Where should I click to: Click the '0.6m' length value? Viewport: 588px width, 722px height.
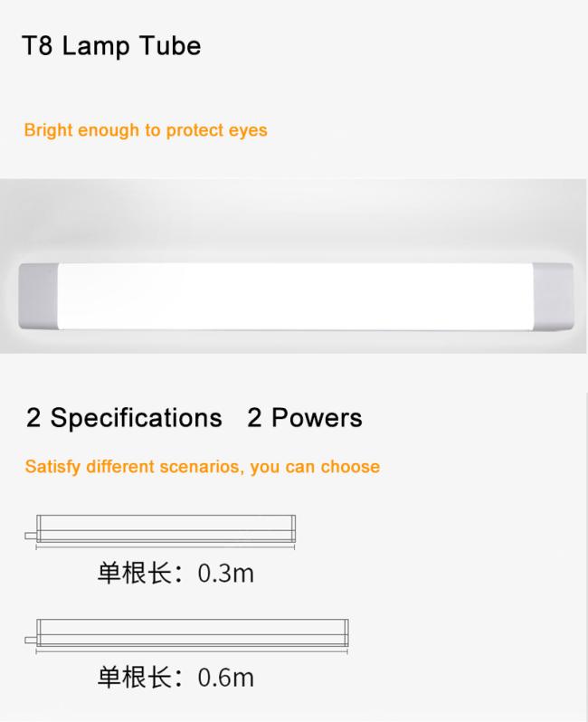click(x=225, y=678)
